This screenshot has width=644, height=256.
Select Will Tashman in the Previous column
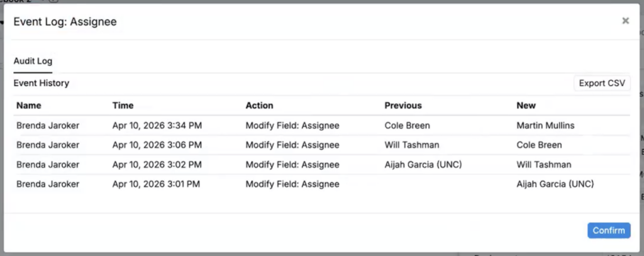point(412,145)
